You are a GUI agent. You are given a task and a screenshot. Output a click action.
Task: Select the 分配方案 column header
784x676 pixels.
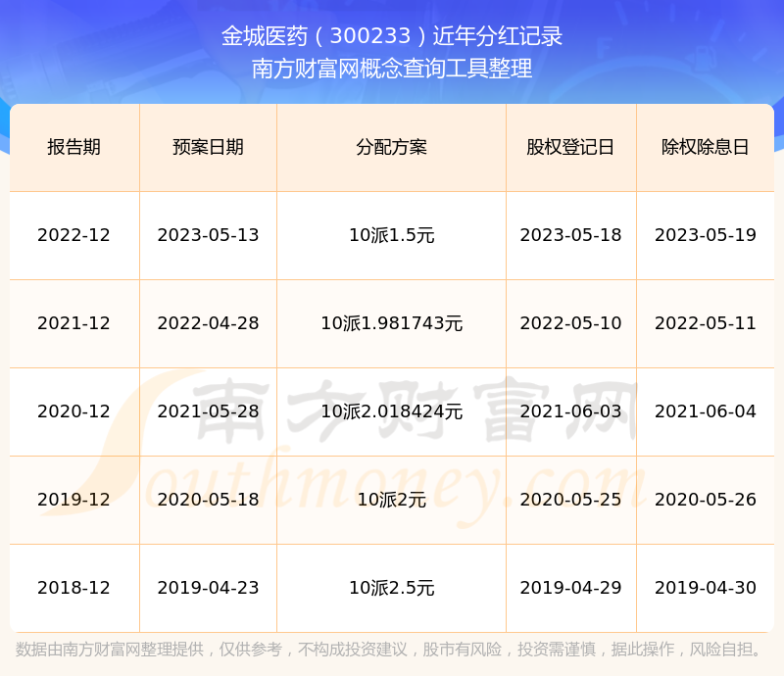click(391, 147)
